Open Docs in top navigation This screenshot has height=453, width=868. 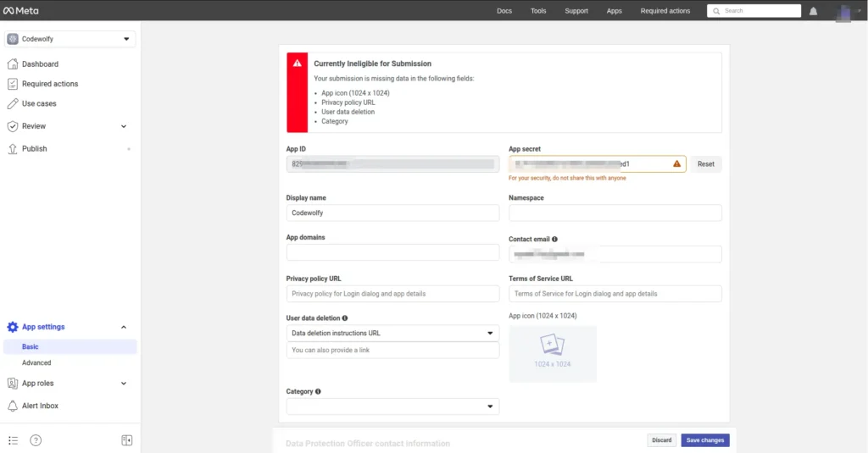[x=504, y=11]
